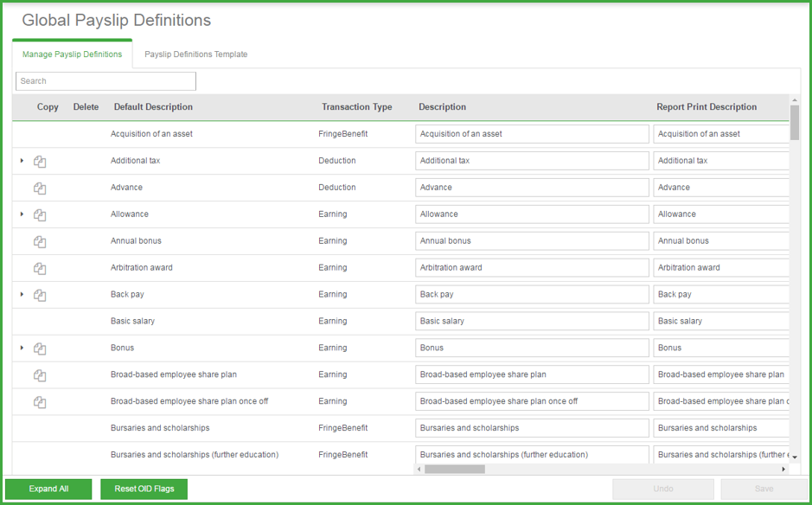Click the Delete column header

click(x=86, y=106)
